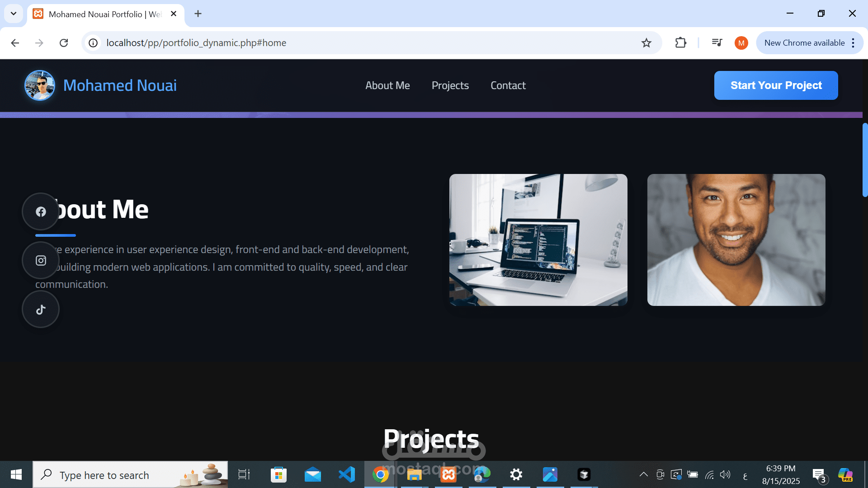Switch input language in system tray
Screen dimensions: 868x488
click(x=745, y=475)
